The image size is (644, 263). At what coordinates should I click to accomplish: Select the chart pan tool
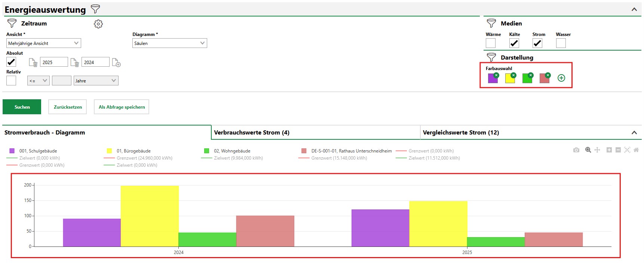pos(597,150)
